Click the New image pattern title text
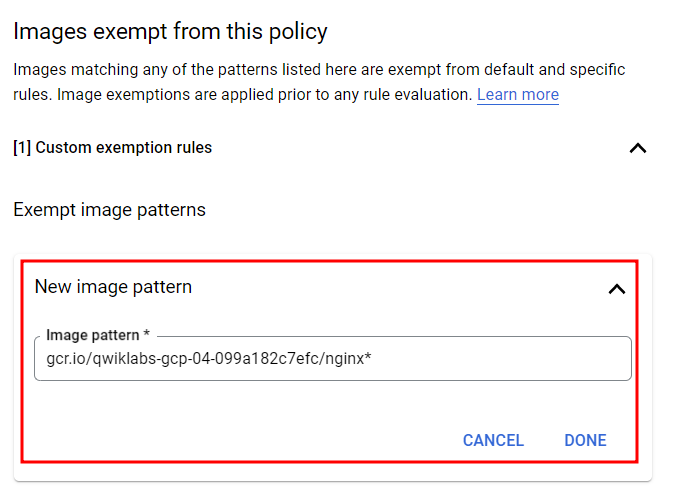Screen dimensions: 676x497 (113, 287)
